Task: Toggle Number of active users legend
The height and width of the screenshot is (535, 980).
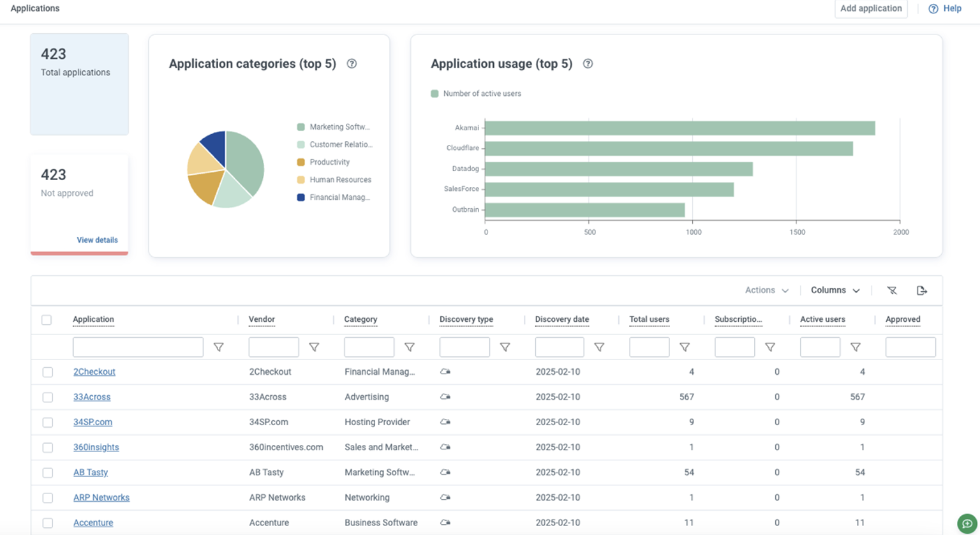Action: [476, 94]
